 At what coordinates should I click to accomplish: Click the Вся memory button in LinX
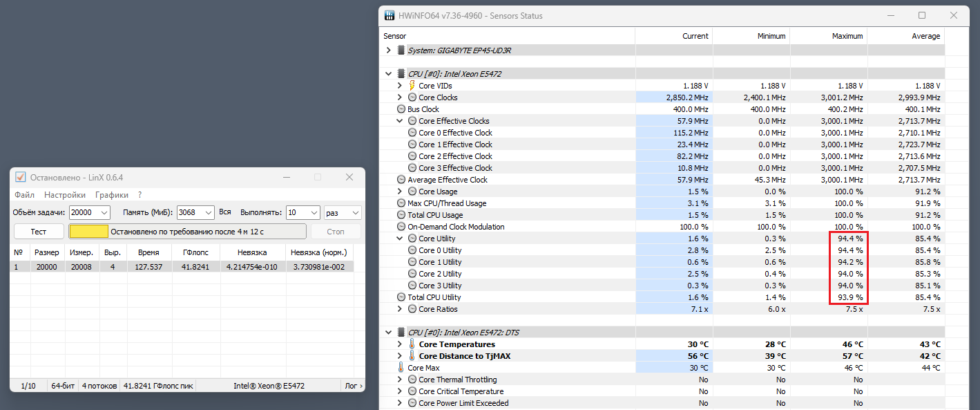point(225,212)
